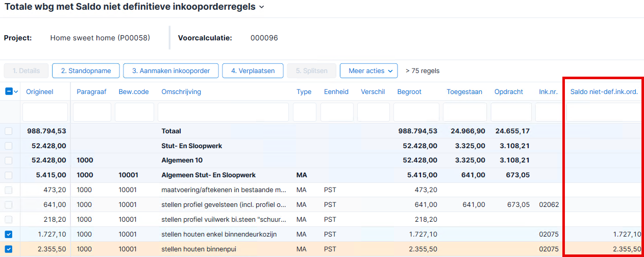Click the 3. Aanmaken inkooporder button
Screen dimensions: 644x257
[171, 71]
